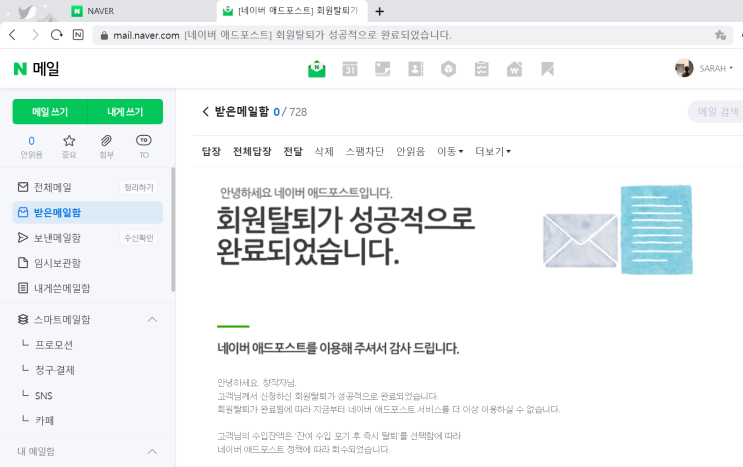The width and height of the screenshot is (743, 467).
Task: Filter by unread mail count 안읽음
Action: coord(31,147)
